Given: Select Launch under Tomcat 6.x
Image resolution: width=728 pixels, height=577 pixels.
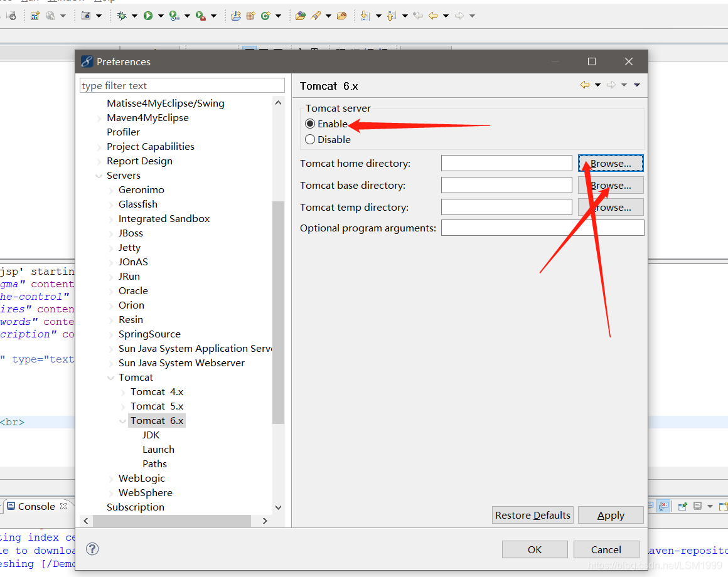Looking at the screenshot, I should tap(158, 450).
